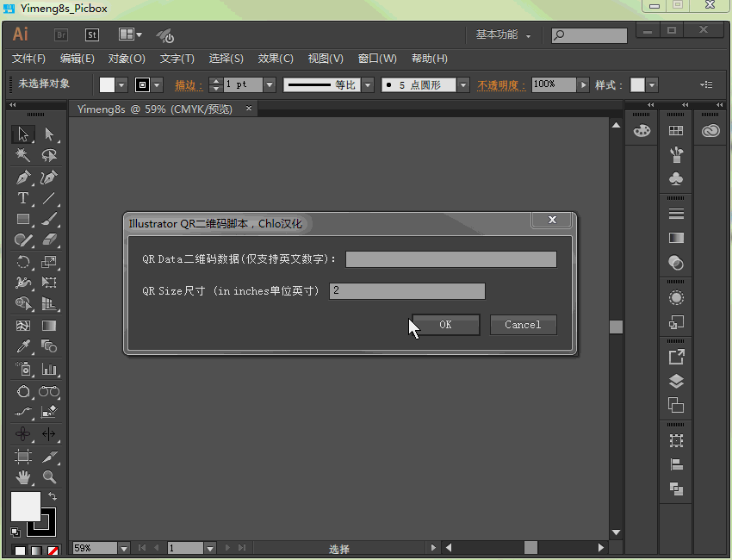
Task: Open the Color palette panel icon
Action: pos(642,131)
